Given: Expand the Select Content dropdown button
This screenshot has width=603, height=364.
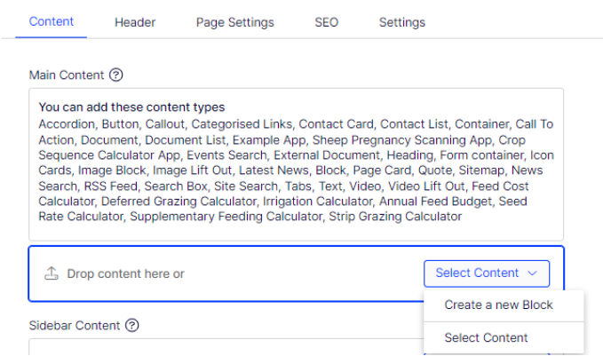Looking at the screenshot, I should 486,273.
